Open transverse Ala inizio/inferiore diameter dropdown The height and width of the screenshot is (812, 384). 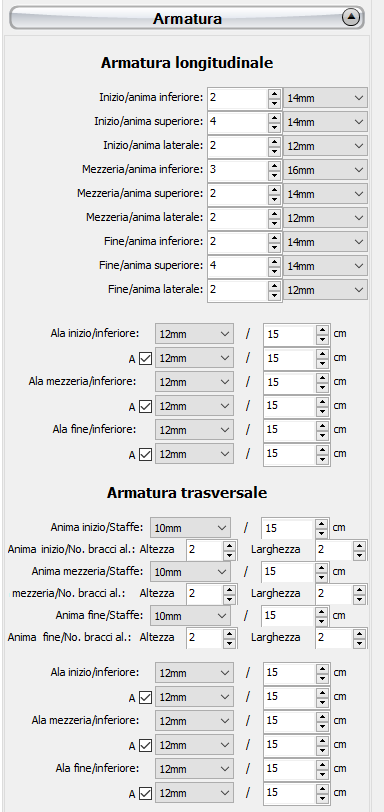coord(194,673)
